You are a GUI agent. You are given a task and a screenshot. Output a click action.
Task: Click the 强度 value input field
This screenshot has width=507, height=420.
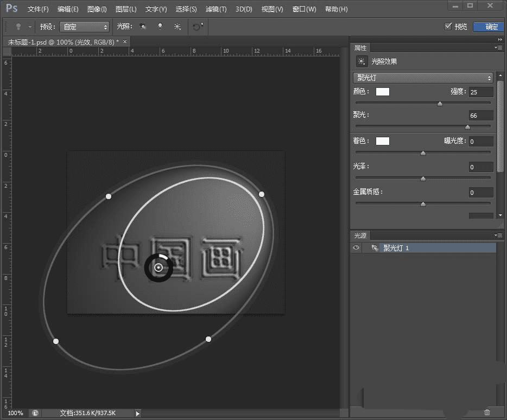point(481,92)
